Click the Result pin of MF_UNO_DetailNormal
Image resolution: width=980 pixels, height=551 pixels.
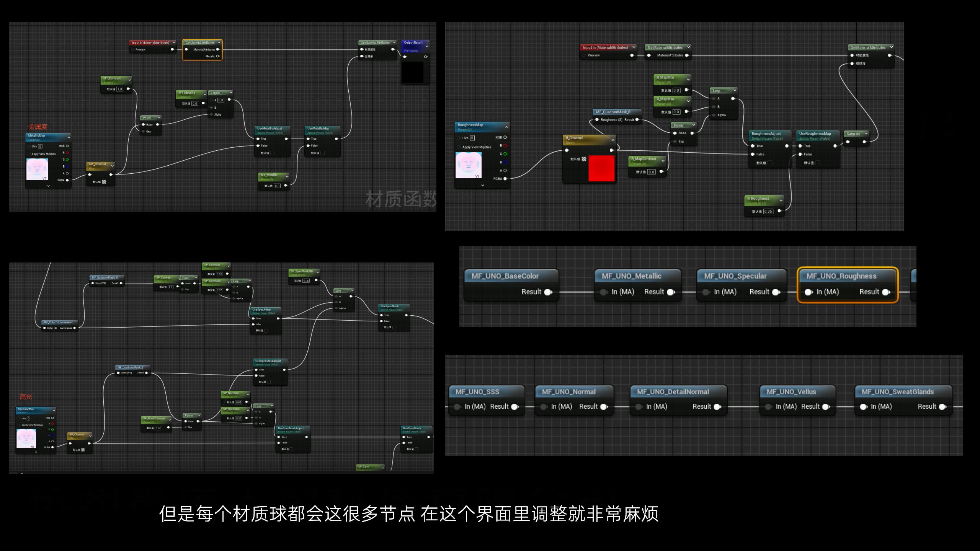(x=718, y=407)
